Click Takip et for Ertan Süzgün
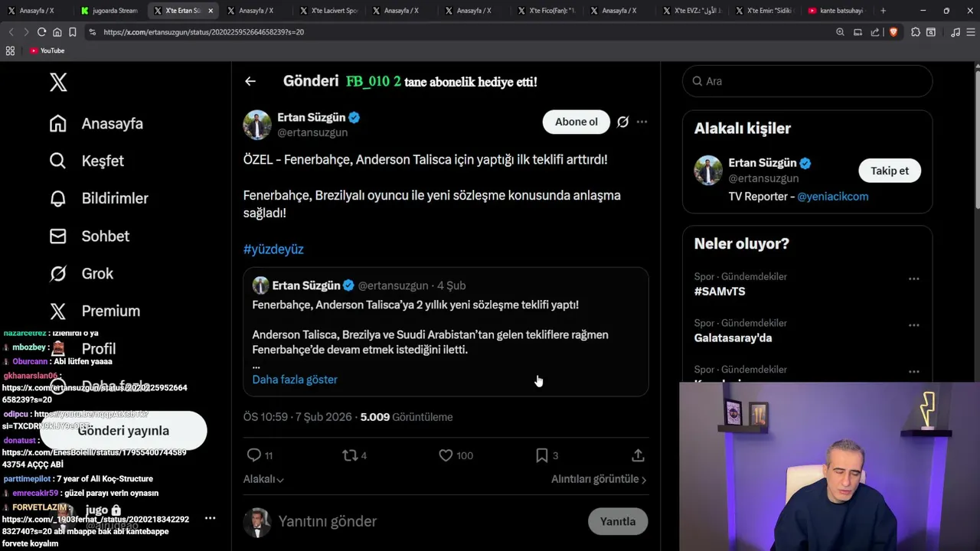980x551 pixels. [x=890, y=171]
